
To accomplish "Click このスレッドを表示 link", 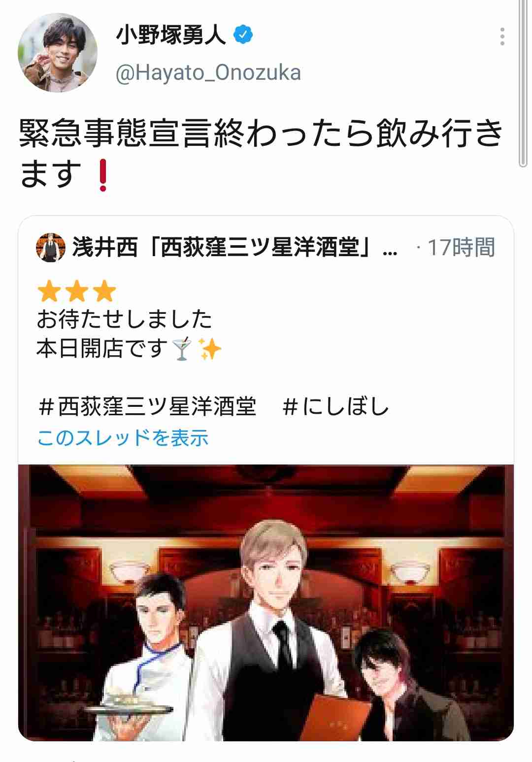I will pyautogui.click(x=123, y=437).
